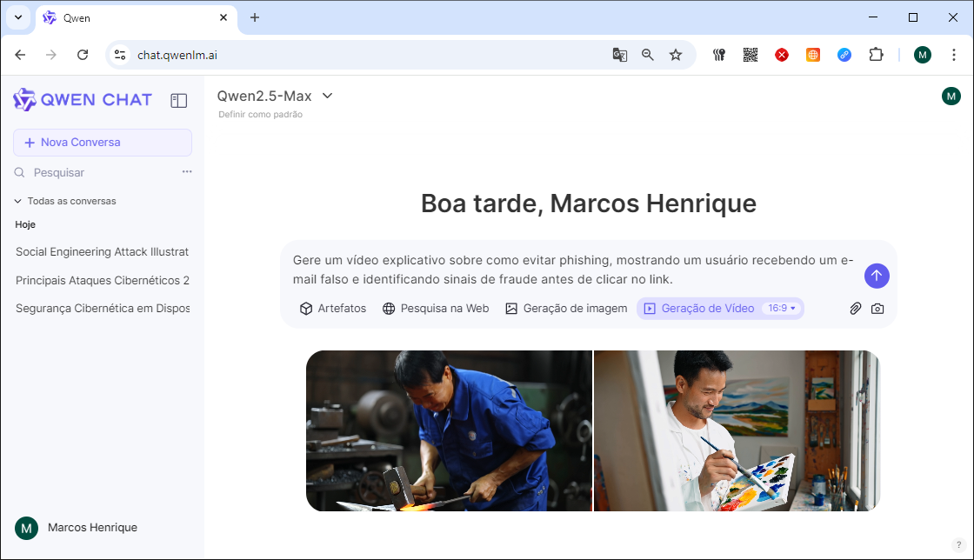
Task: Open Segurança Cibernética em Dispos conversation
Action: (103, 308)
